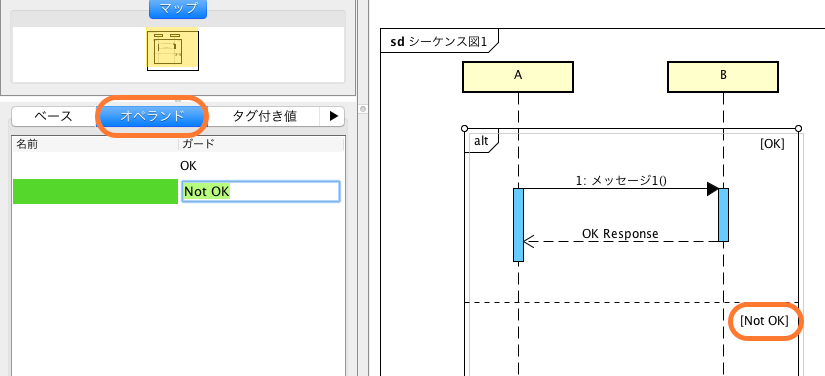This screenshot has height=376, width=825.
Task: Switch to the ベース tab
Action: pos(54,116)
